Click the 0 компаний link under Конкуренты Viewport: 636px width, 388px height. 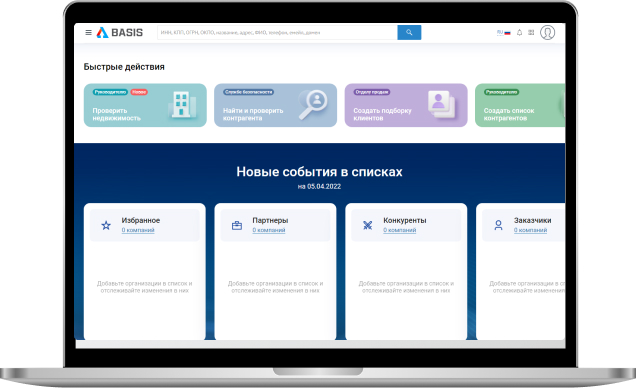[400, 230]
